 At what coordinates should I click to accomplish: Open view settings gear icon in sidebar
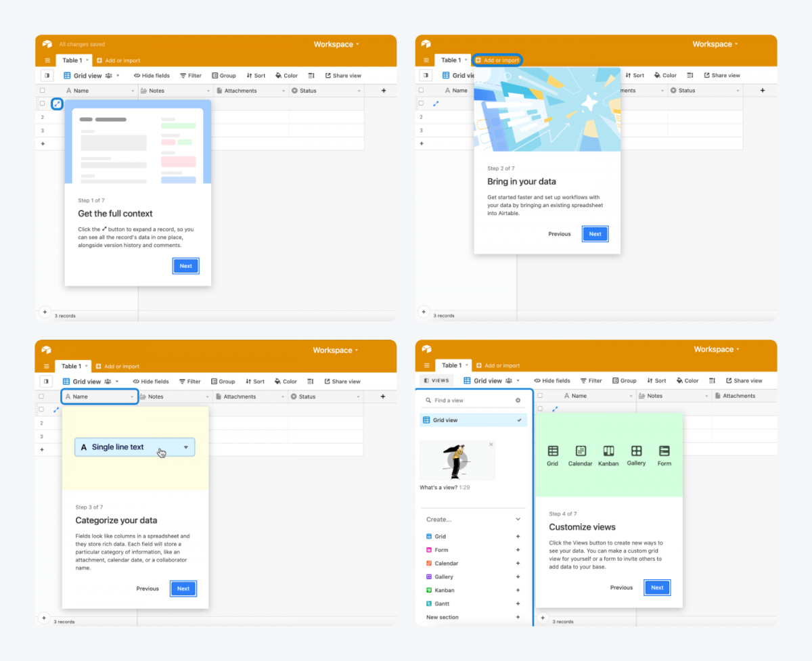coord(518,401)
